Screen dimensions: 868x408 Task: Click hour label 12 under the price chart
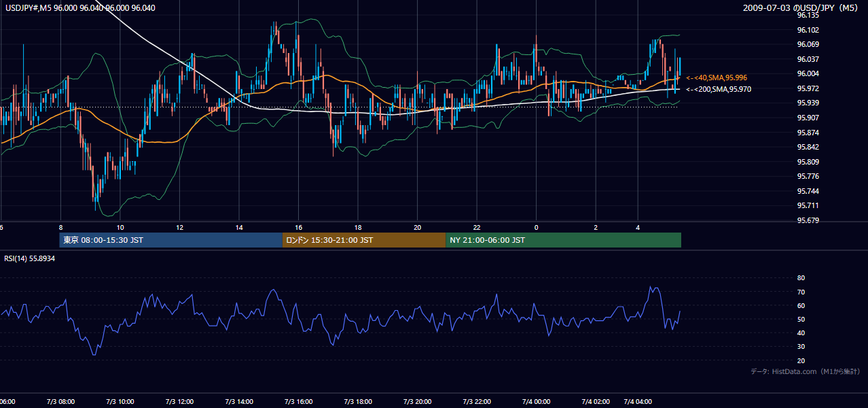pos(179,227)
